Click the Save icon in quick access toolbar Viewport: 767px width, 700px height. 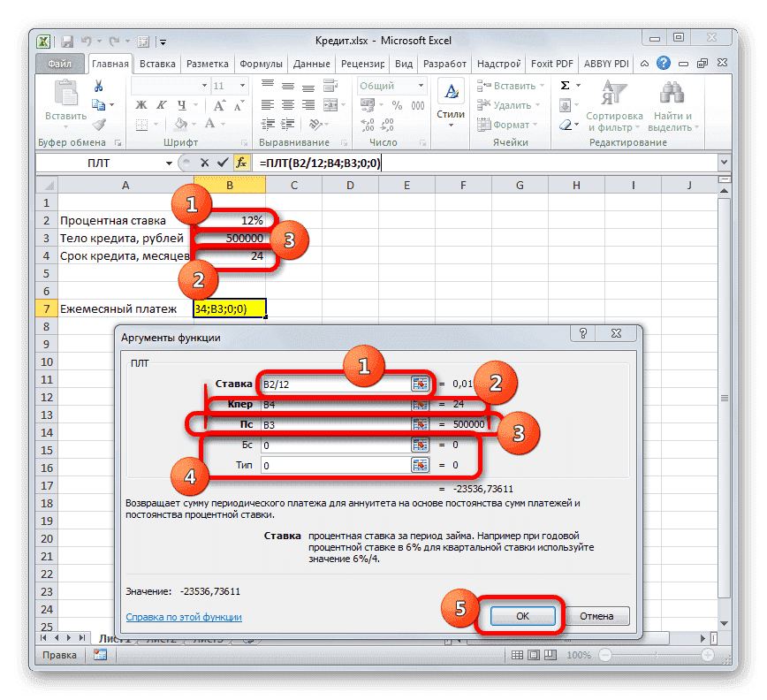tap(66, 41)
